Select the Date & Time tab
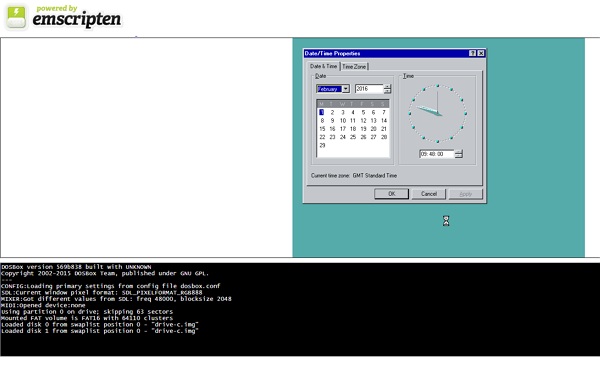The height and width of the screenshot is (369, 600). 324,66
